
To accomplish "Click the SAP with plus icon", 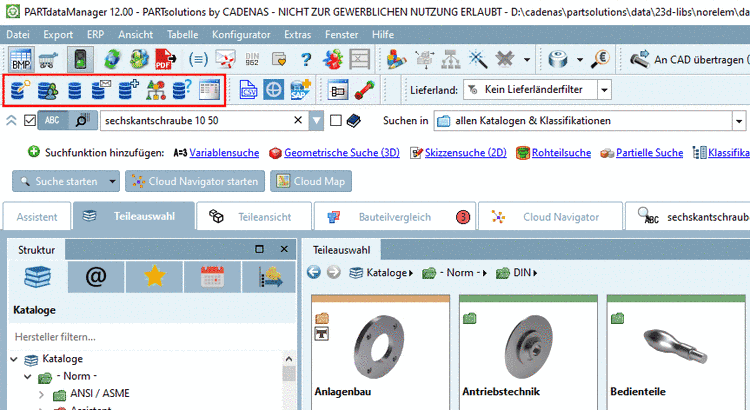I will [300, 89].
